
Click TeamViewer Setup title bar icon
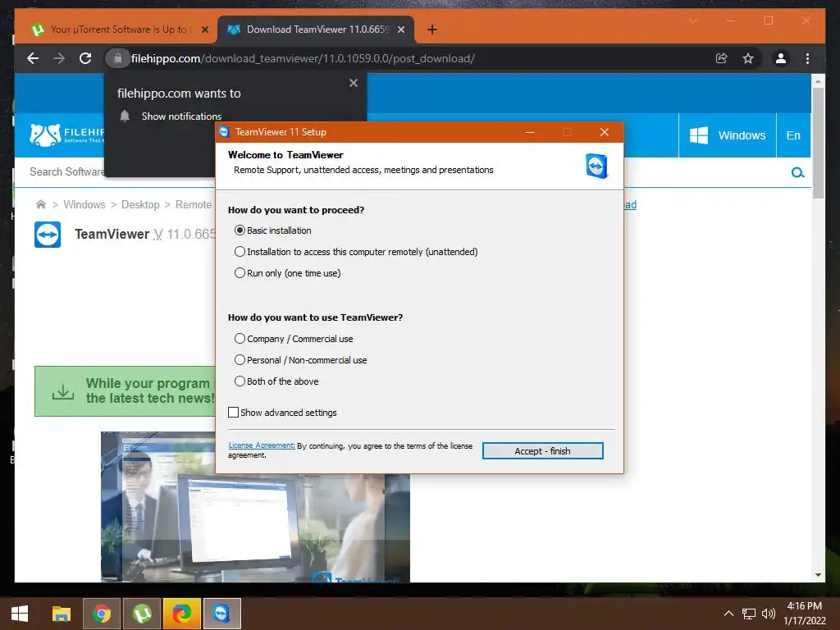(x=225, y=132)
